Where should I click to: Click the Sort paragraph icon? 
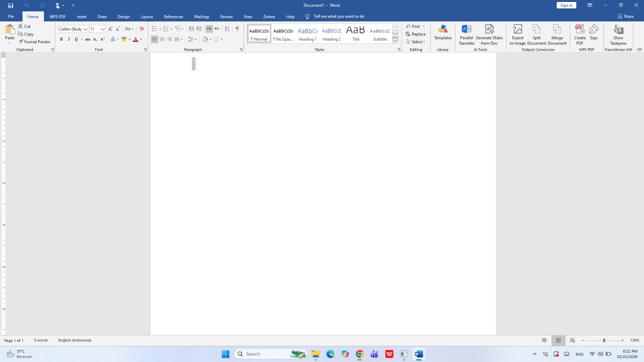[x=227, y=29]
